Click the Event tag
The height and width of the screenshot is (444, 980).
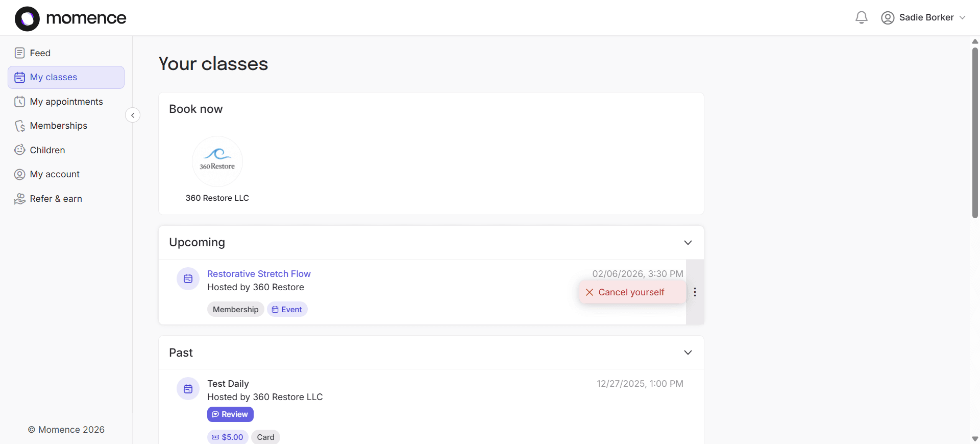pyautogui.click(x=287, y=310)
